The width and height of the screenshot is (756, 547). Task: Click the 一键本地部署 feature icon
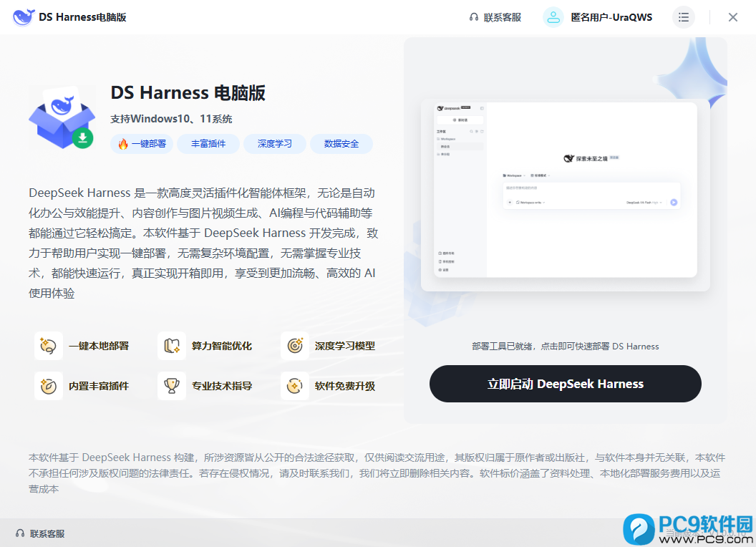click(48, 346)
